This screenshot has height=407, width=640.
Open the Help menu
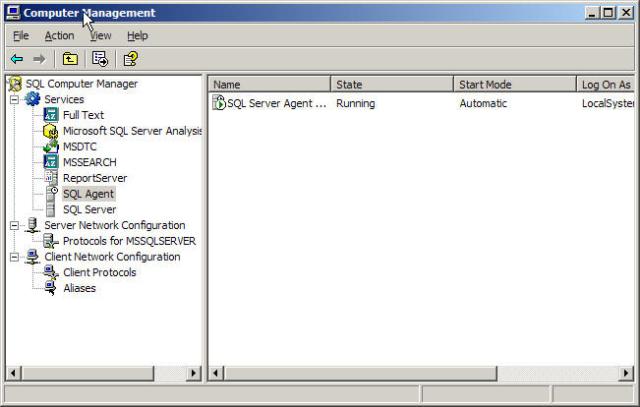[x=138, y=36]
